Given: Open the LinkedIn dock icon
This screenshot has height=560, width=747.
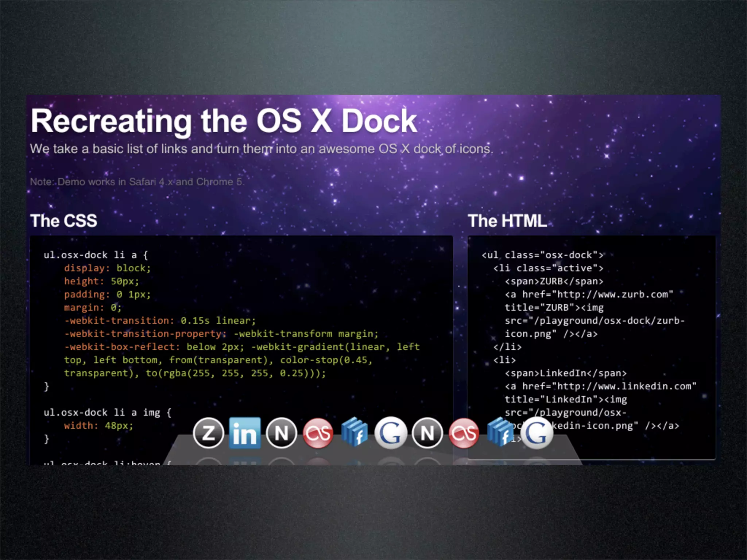Looking at the screenshot, I should point(245,433).
